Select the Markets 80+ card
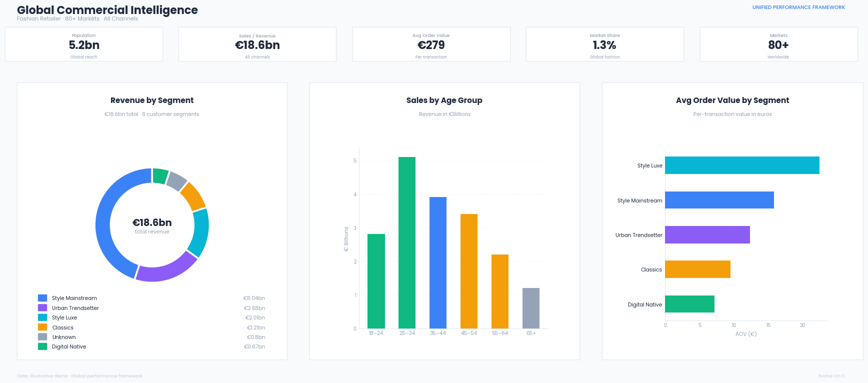The image size is (868, 383). [778, 44]
